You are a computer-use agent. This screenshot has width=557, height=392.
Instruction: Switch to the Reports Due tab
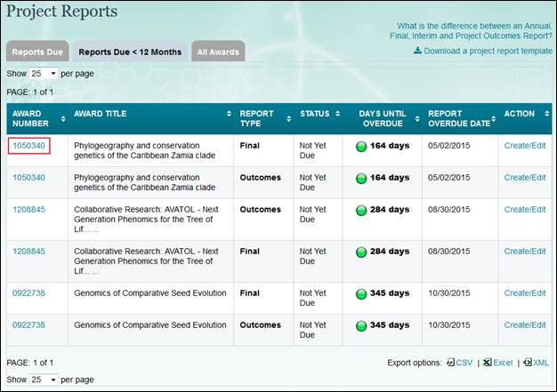coord(36,52)
